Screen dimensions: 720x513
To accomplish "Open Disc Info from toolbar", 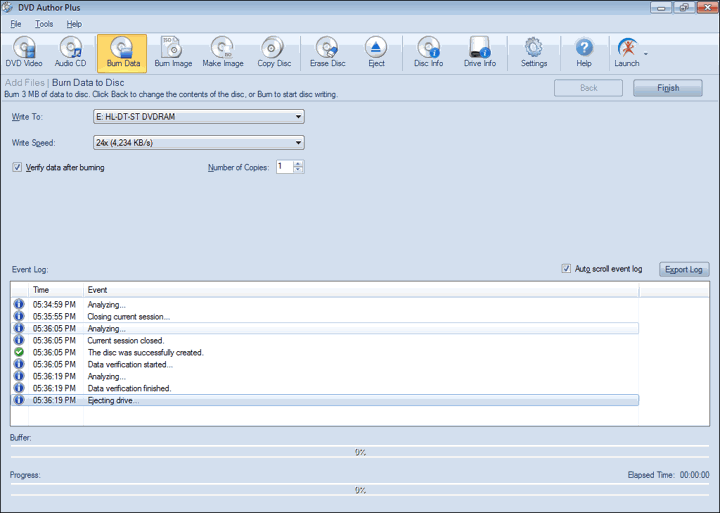I will coord(428,53).
